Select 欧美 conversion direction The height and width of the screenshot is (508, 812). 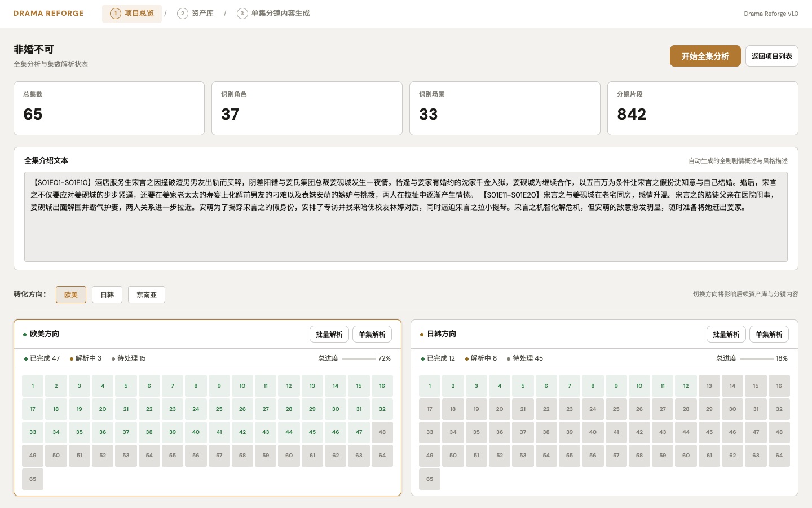71,295
